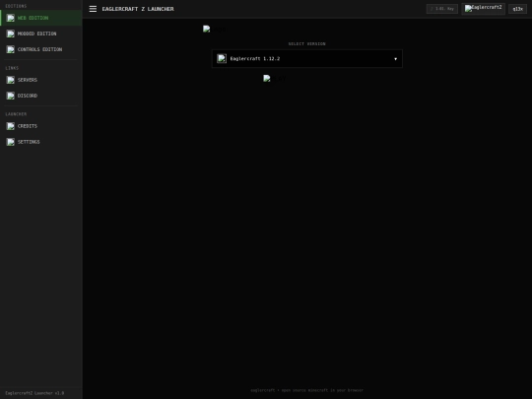Viewport: 532px width, 399px height.
Task: Click the Servers image icon
Action: point(11,80)
